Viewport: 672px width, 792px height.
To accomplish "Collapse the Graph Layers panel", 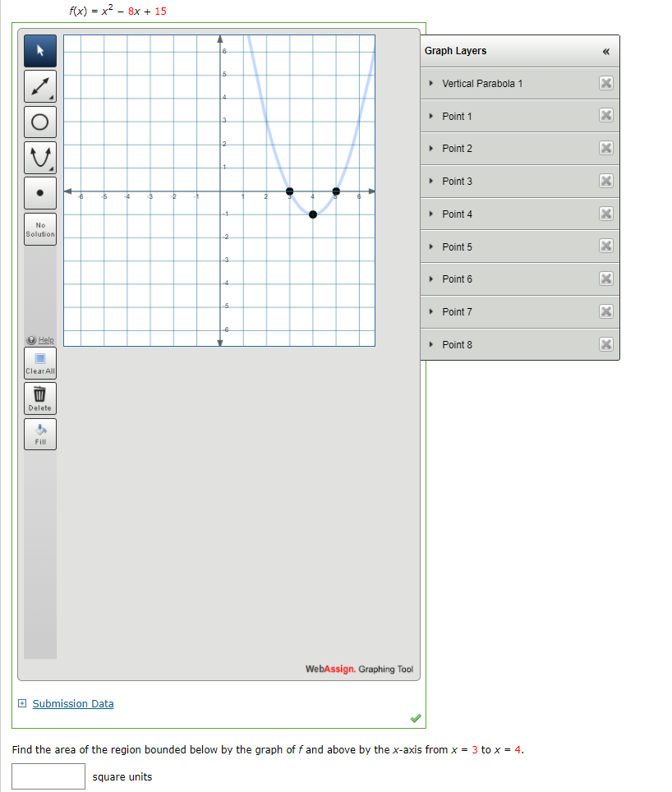I will 606,51.
